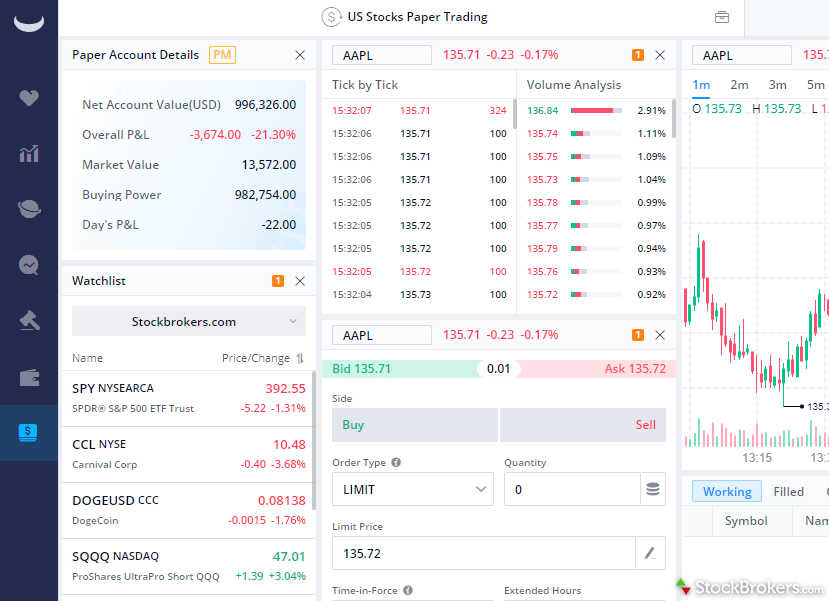
Task: Select the paper trading dollar icon
Action: click(x=29, y=433)
